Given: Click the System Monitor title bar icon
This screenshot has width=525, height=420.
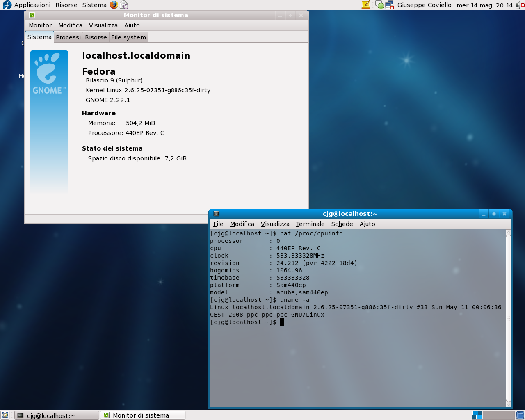Looking at the screenshot, I should (32, 15).
